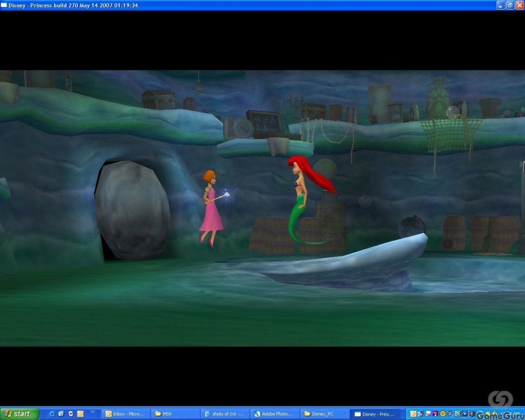Viewport: 525px width, 420px height.
Task: Click the fishing net hanging from the ledge
Action: click(450, 136)
